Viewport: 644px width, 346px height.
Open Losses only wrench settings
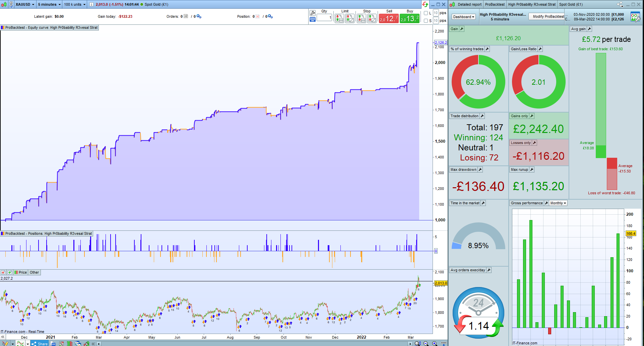pos(534,143)
